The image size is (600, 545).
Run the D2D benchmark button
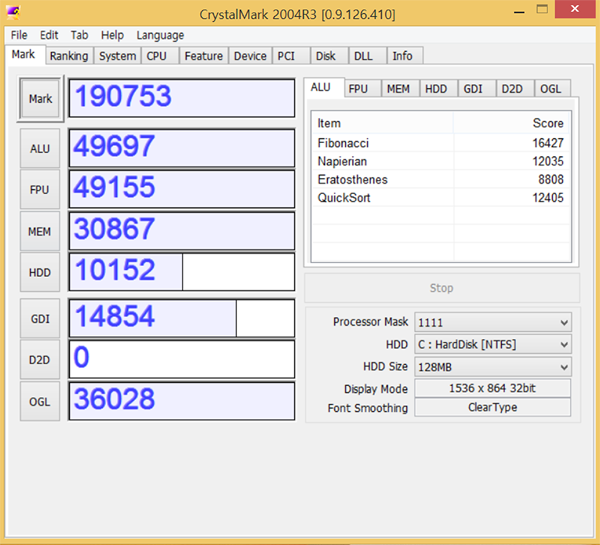click(40, 360)
